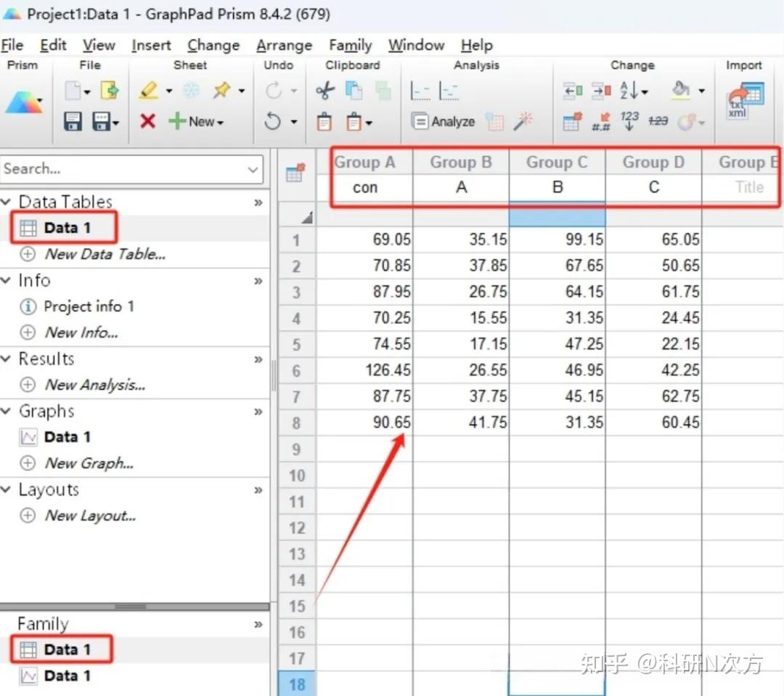Open Data 1 graph under Graphs
Viewport: 784px width, 696px height.
coord(67,437)
